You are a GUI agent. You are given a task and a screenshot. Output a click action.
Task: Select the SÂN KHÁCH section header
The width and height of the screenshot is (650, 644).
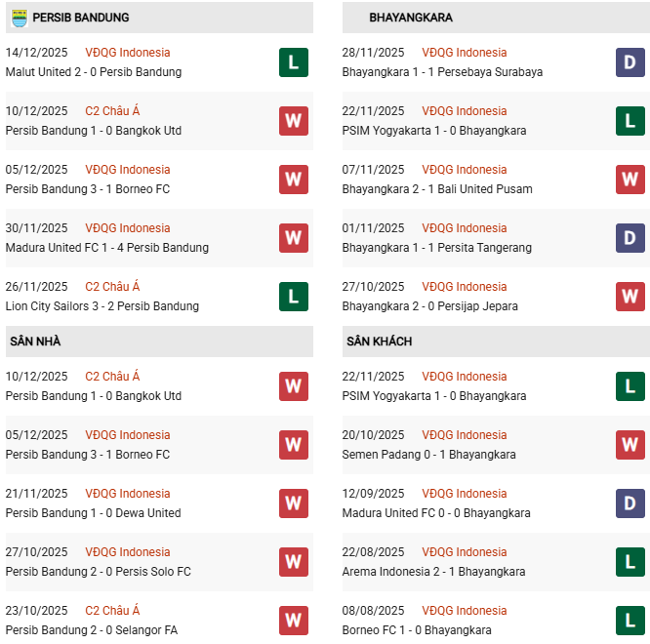tap(379, 342)
